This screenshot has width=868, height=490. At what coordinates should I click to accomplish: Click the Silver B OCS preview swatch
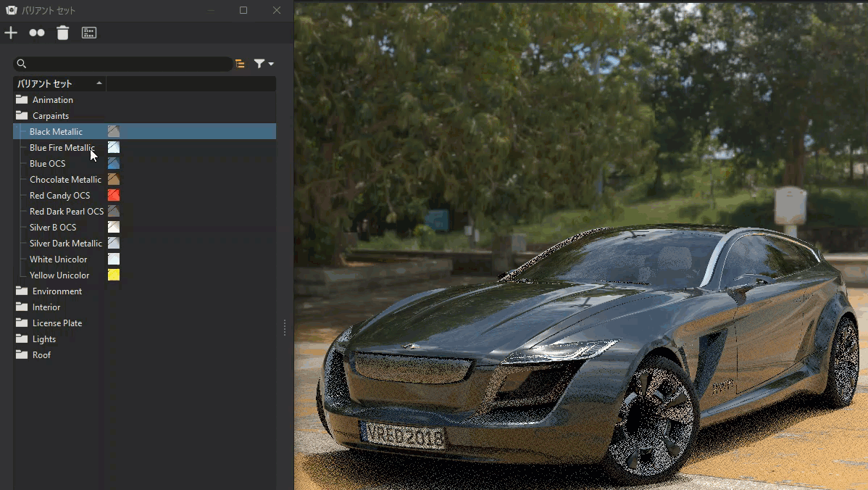(114, 227)
